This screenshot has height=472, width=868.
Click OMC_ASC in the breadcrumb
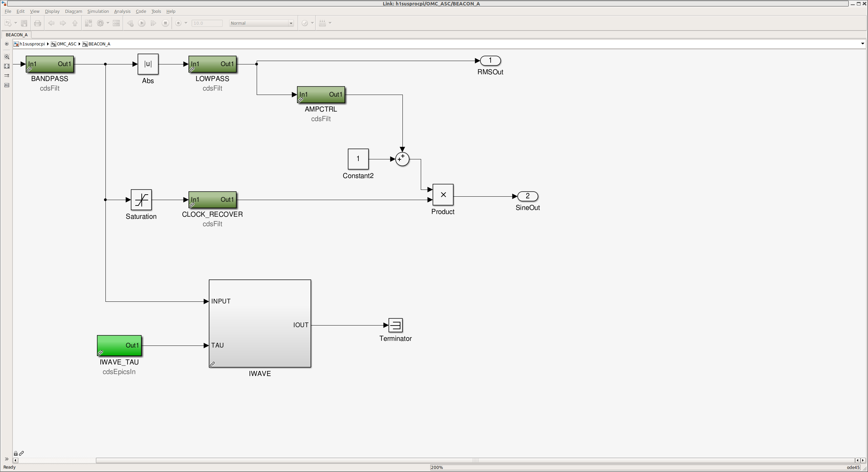point(67,44)
